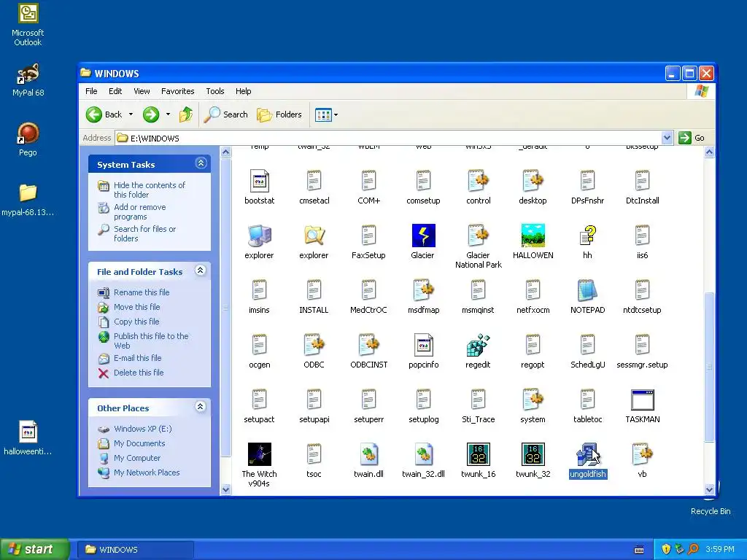This screenshot has width=747, height=560.
Task: Select the Glacier National Park icon
Action: [x=479, y=236]
